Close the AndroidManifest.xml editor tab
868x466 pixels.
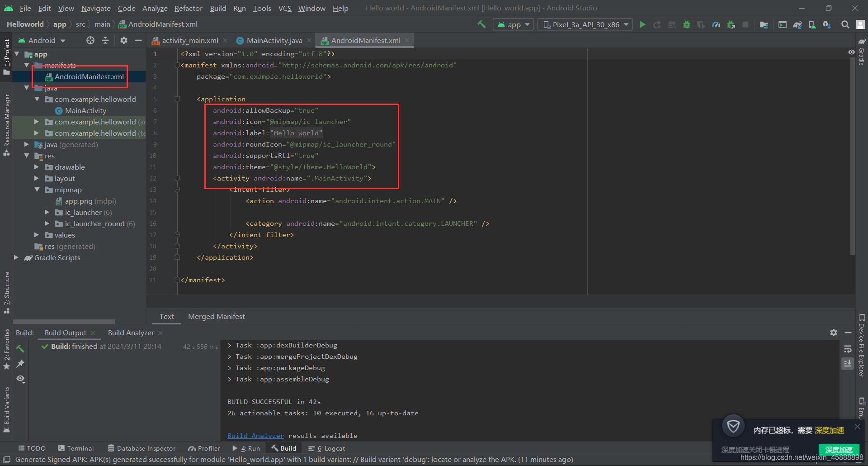pyautogui.click(x=407, y=40)
